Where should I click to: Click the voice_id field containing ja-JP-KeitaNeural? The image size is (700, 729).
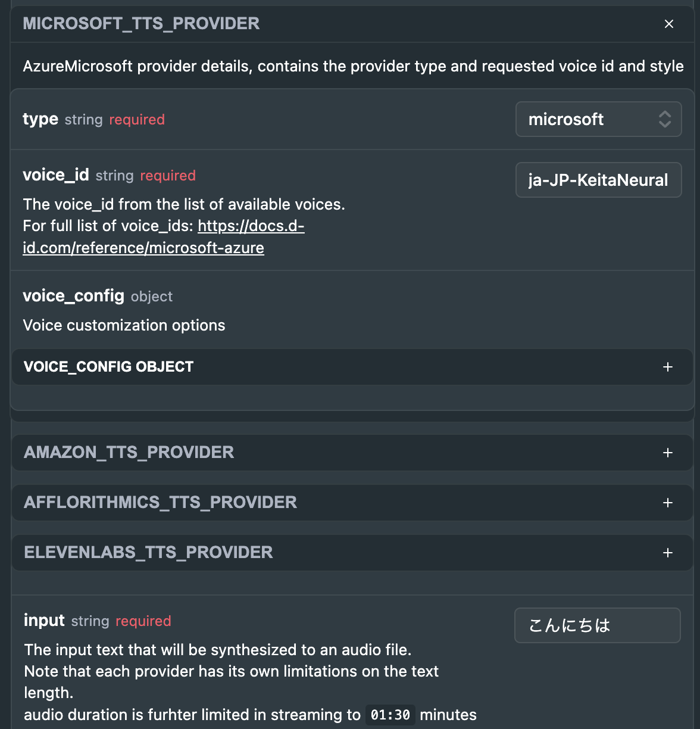click(598, 180)
